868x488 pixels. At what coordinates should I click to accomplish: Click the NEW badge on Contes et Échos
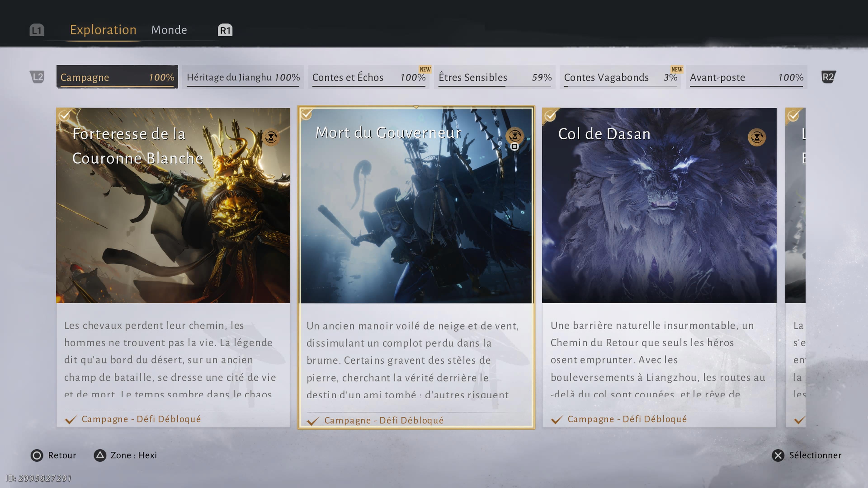coord(425,69)
